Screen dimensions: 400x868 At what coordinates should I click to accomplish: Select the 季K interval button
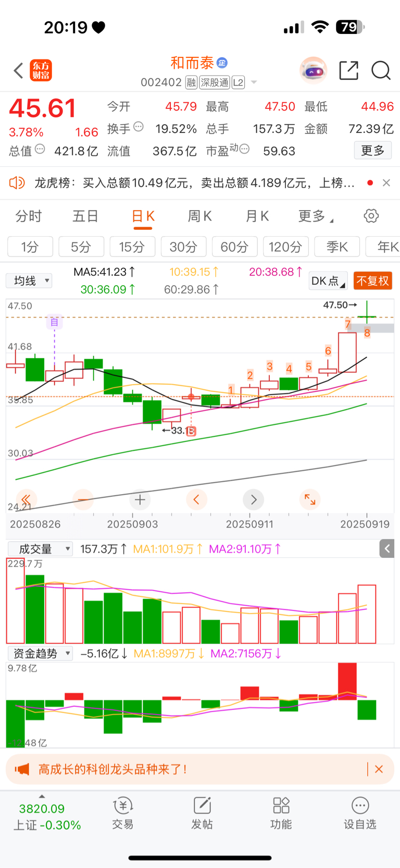pos(337,247)
